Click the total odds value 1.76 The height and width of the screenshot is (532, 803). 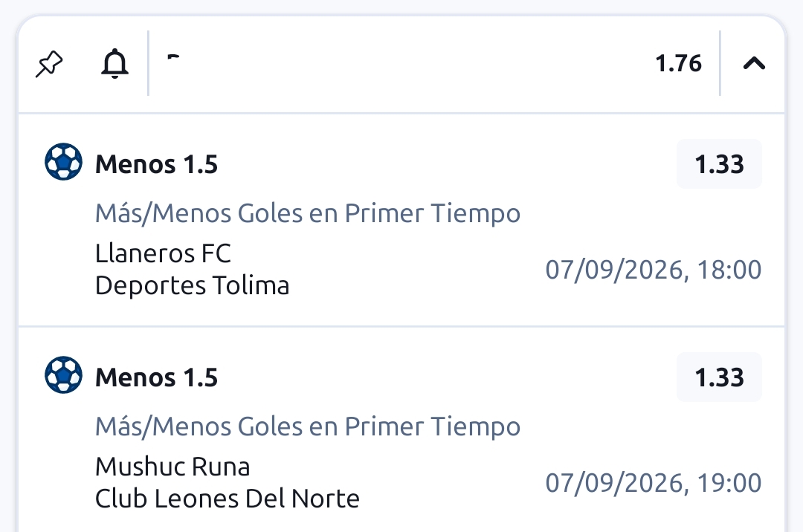(679, 63)
